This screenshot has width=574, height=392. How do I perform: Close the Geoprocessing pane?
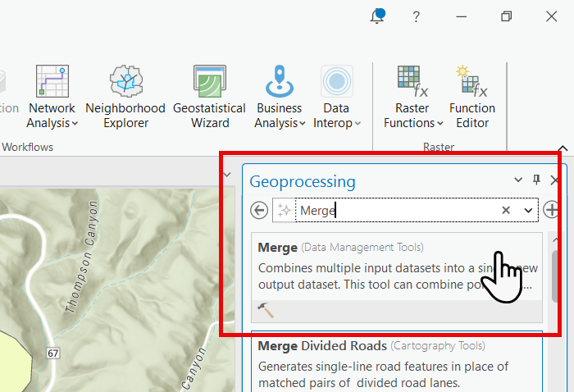click(x=554, y=180)
